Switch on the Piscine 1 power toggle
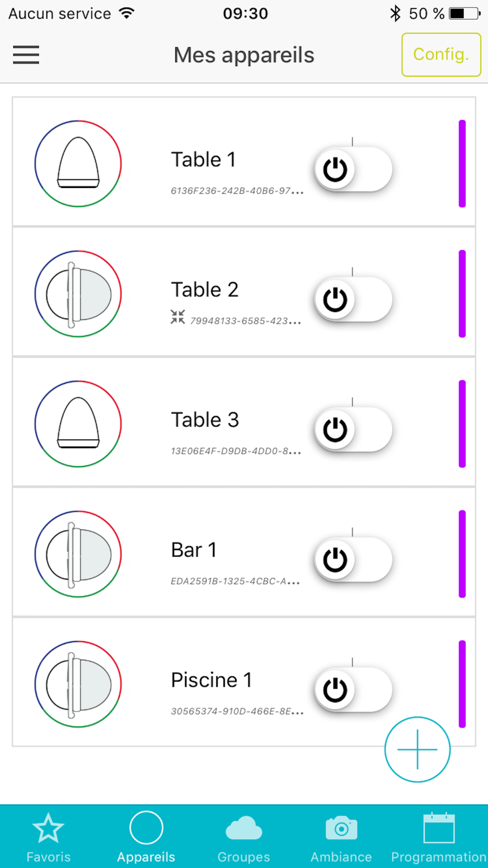Viewport: 488px width, 868px height. (353, 690)
